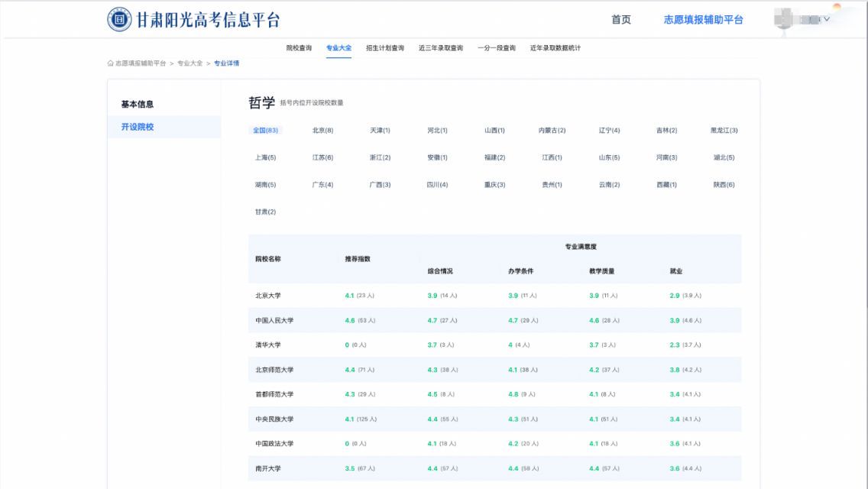Open the user account dropdown arrow
The width and height of the screenshot is (868, 489).
827,19
